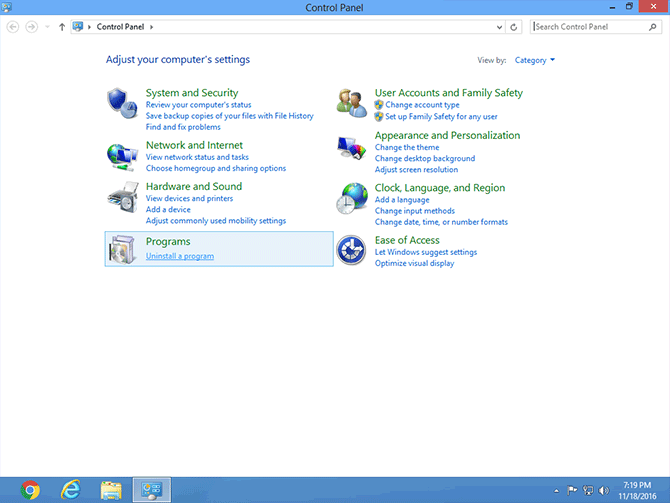670x503 pixels.
Task: Click shield icon beside Set up Family Safety
Action: point(379,116)
